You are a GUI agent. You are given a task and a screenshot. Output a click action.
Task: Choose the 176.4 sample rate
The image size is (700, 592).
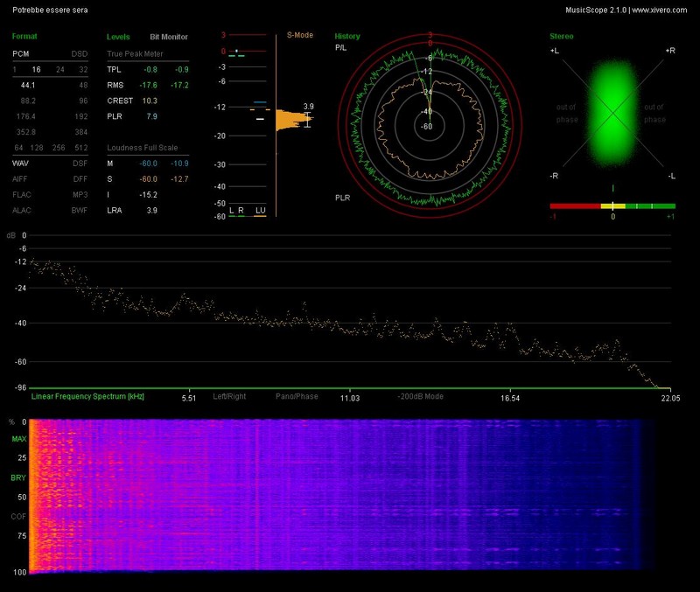pyautogui.click(x=26, y=116)
